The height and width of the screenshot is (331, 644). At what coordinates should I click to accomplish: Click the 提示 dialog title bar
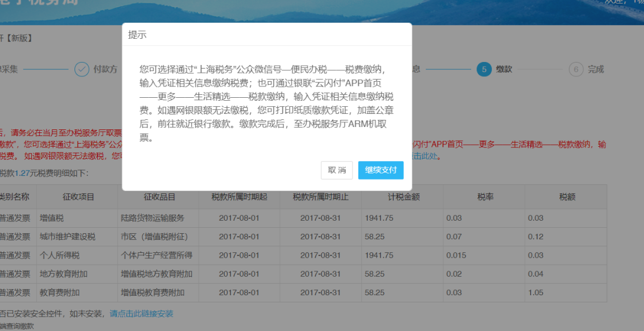tap(267, 35)
